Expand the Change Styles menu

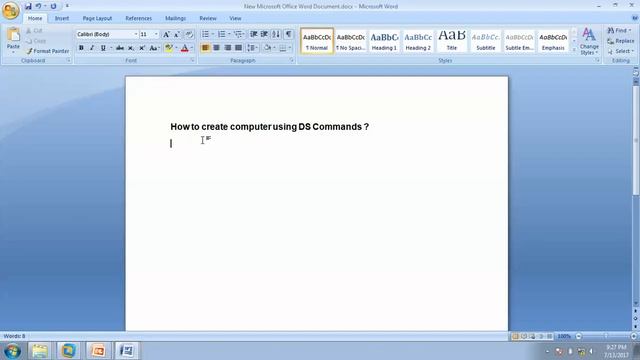point(589,41)
